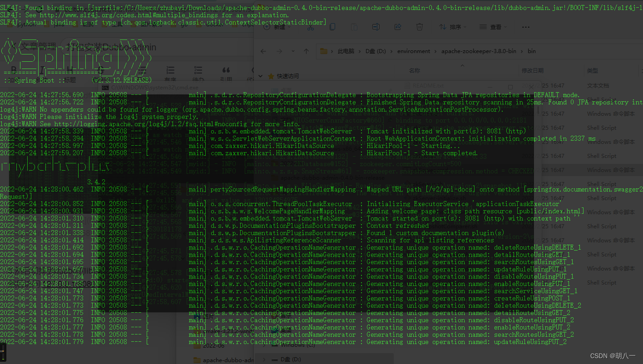Select 此电脑 in the address breadcrumb

[346, 51]
